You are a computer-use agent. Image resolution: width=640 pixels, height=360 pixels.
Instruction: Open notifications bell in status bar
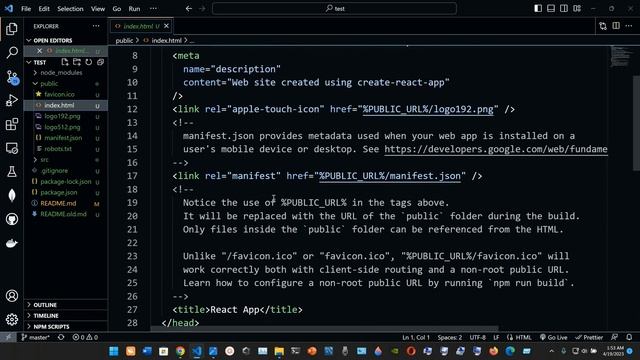click(x=629, y=337)
